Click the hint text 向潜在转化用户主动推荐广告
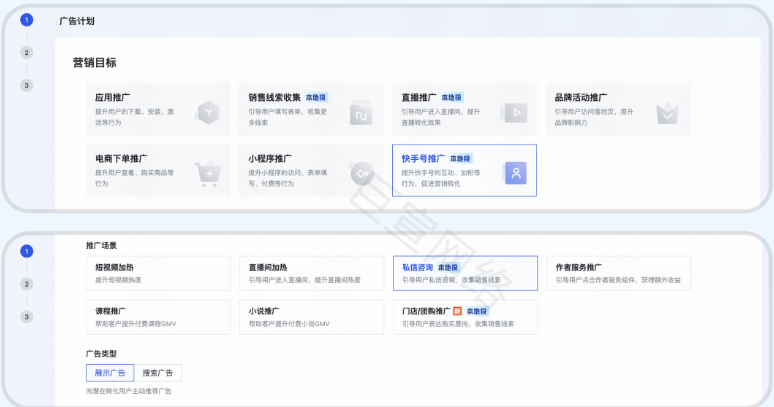Image resolution: width=774 pixels, height=407 pixels. (x=128, y=391)
